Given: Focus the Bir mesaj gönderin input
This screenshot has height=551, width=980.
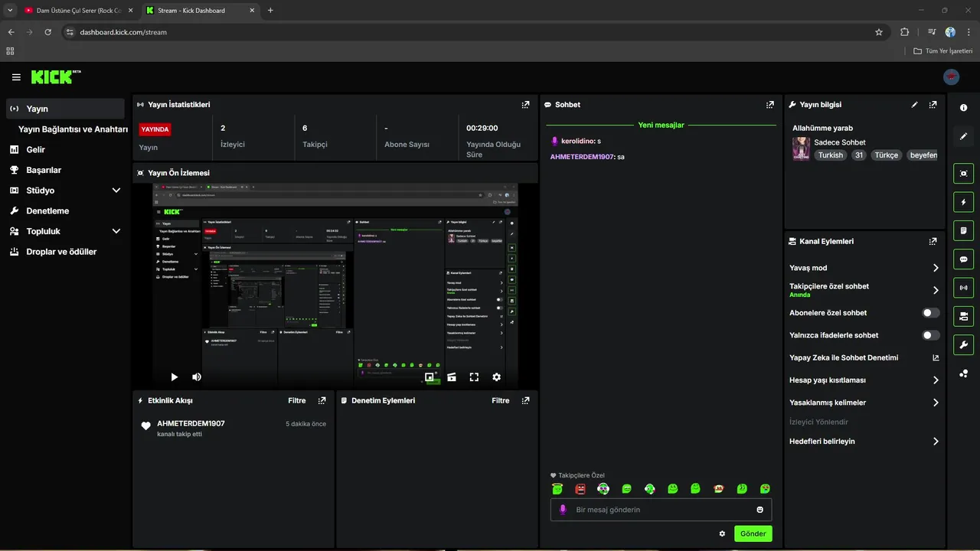Looking at the screenshot, I should click(x=661, y=510).
